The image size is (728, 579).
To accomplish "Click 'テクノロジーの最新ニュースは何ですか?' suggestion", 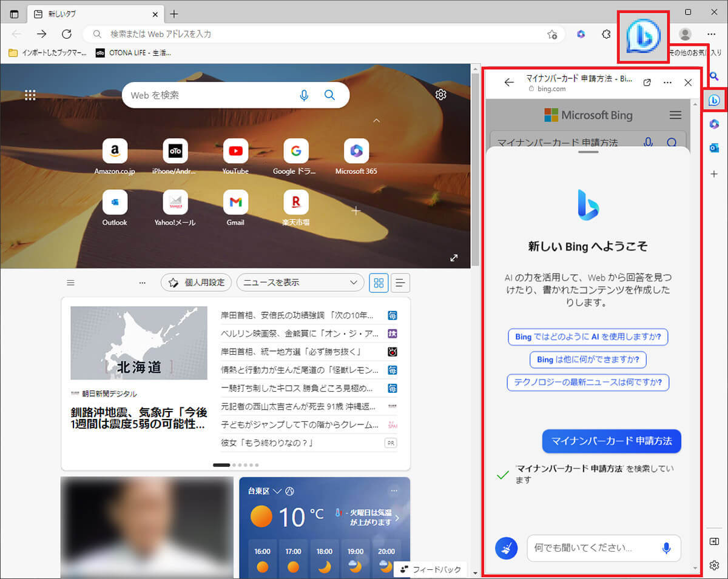I will [588, 383].
